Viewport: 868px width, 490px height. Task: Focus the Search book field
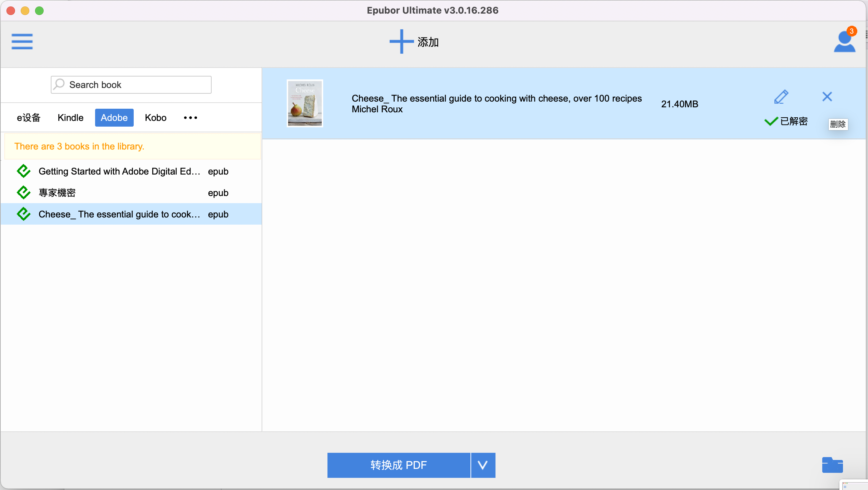tap(131, 85)
